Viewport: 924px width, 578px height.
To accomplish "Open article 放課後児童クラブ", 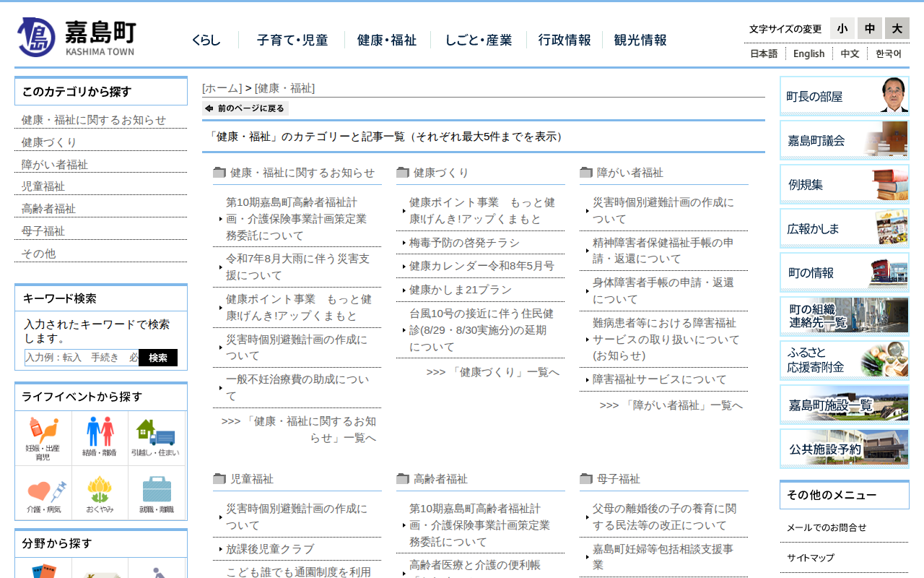I will tap(270, 549).
